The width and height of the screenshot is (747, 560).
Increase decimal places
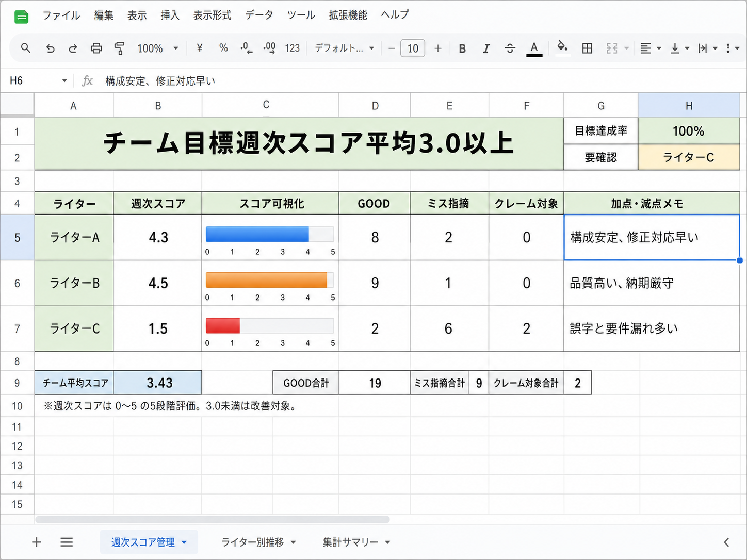coord(269,48)
